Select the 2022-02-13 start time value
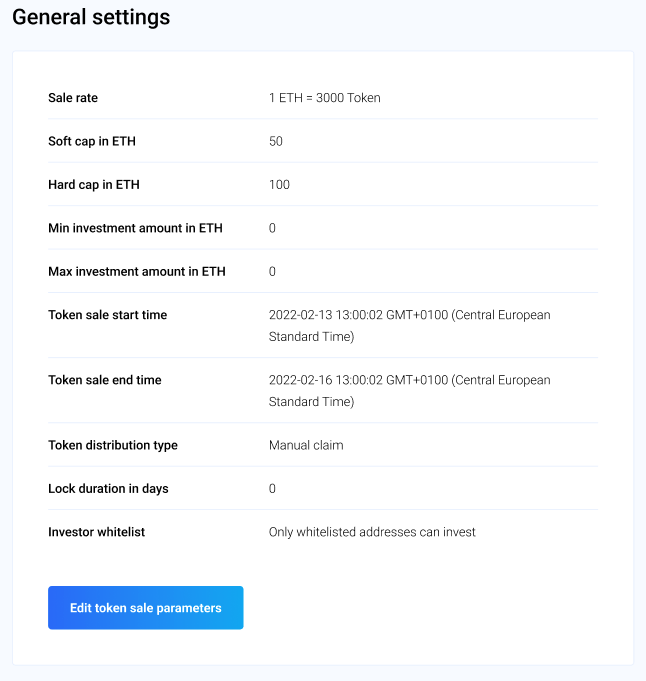This screenshot has width=646, height=681. click(409, 325)
